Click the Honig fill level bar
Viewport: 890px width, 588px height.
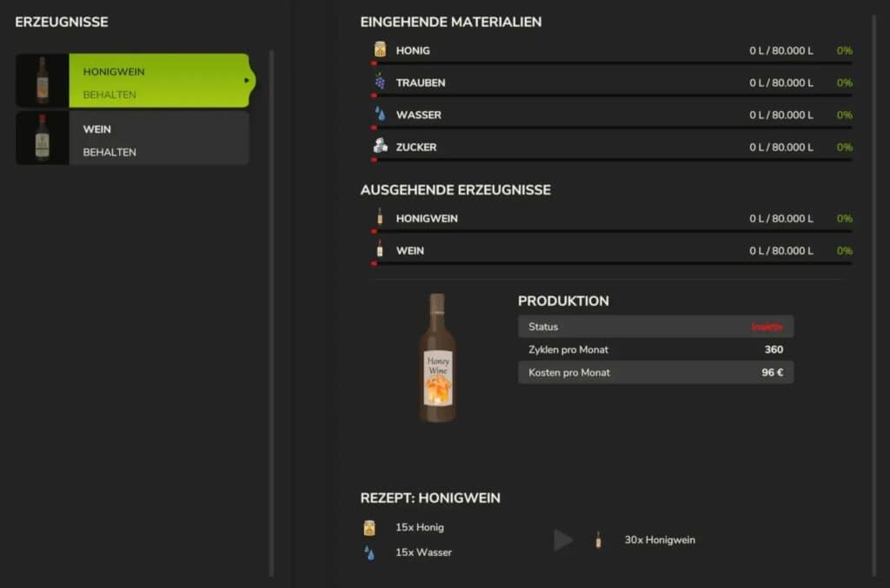[608, 62]
